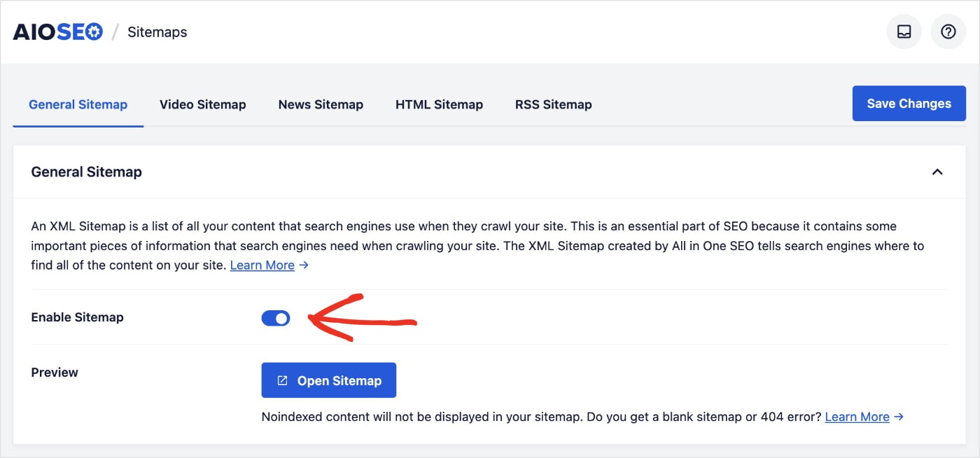Click the Sitemaps breadcrumb title
The height and width of the screenshot is (458, 980).
(157, 32)
